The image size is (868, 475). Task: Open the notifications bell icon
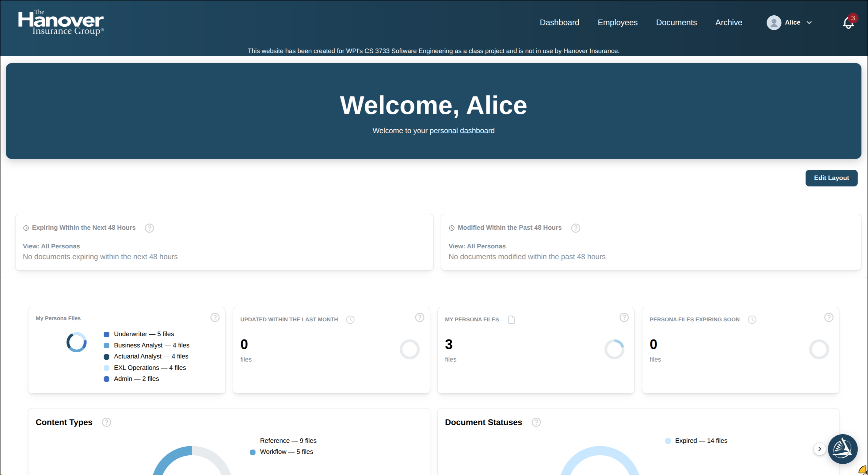pos(848,23)
